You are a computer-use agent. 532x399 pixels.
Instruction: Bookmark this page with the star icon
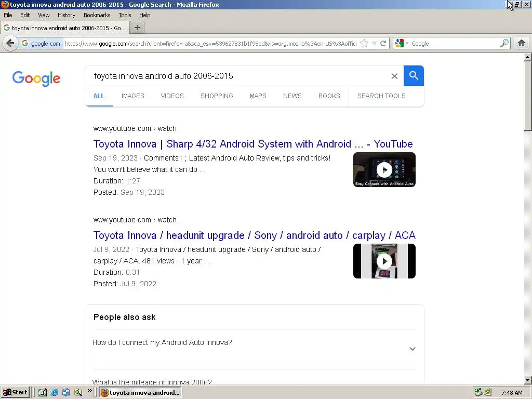pyautogui.click(x=364, y=44)
